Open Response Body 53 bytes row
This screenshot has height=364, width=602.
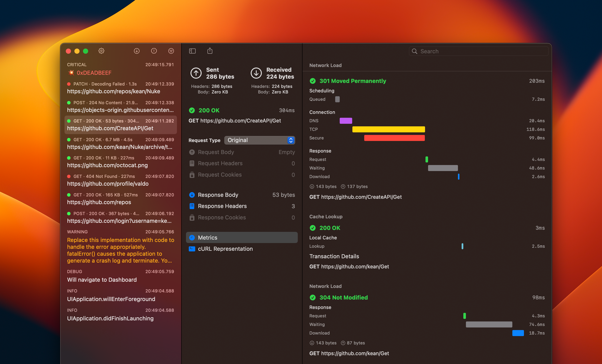[x=242, y=195]
